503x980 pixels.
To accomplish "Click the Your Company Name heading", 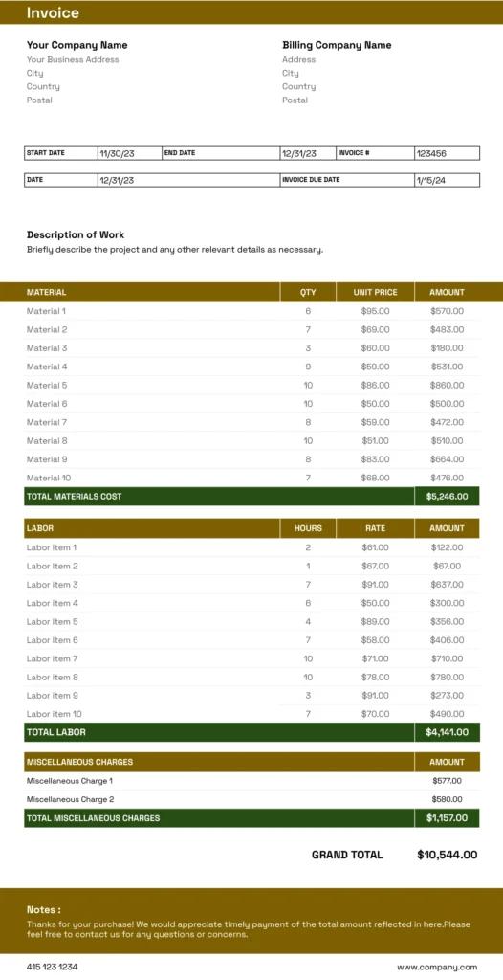I will click(x=77, y=45).
